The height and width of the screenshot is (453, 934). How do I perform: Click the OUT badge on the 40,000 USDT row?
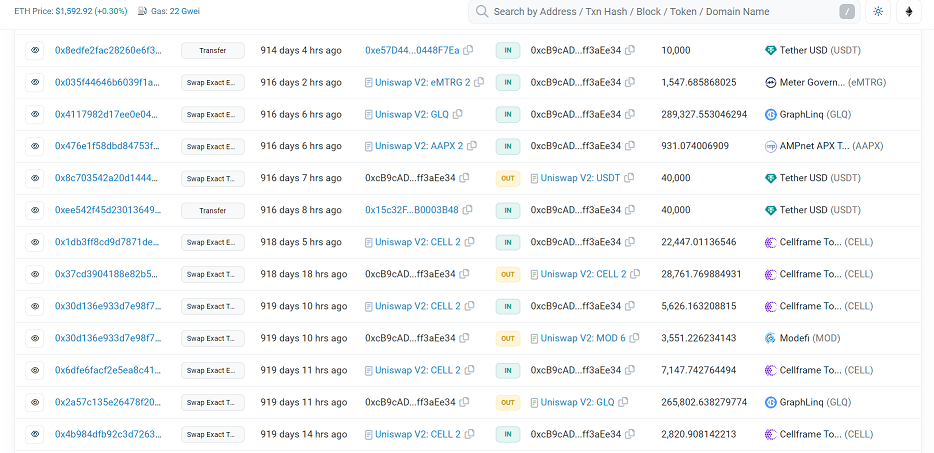coord(508,178)
